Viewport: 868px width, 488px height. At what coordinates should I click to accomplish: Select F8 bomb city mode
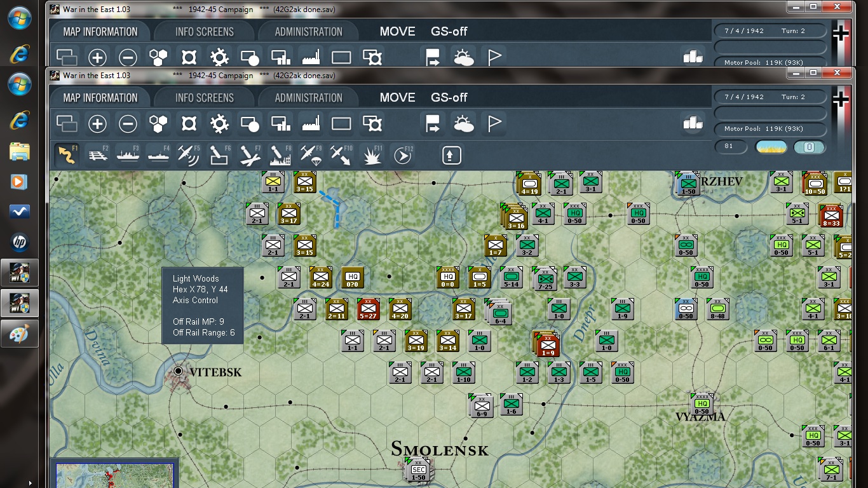(x=280, y=155)
